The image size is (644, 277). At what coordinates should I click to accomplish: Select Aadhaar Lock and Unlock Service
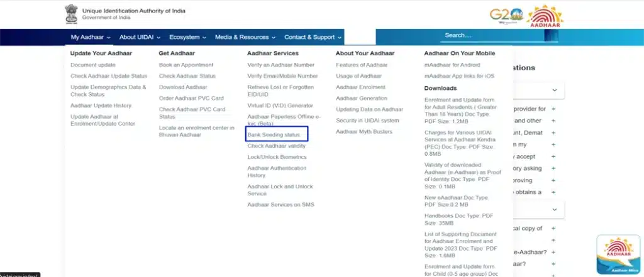pos(280,190)
